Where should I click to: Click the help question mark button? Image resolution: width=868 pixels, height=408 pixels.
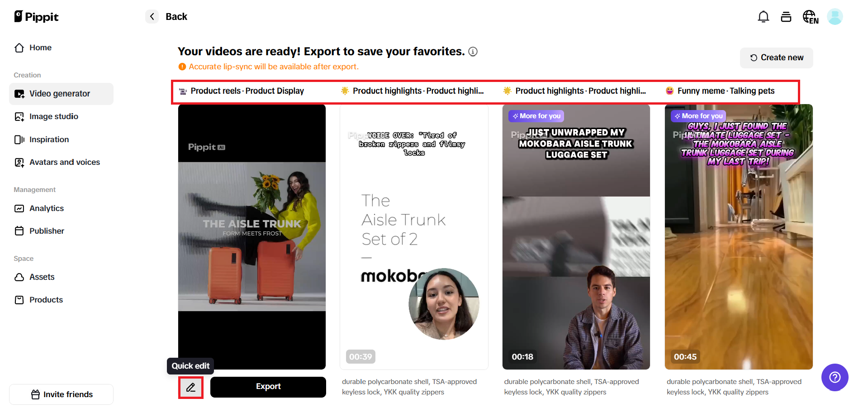[835, 377]
